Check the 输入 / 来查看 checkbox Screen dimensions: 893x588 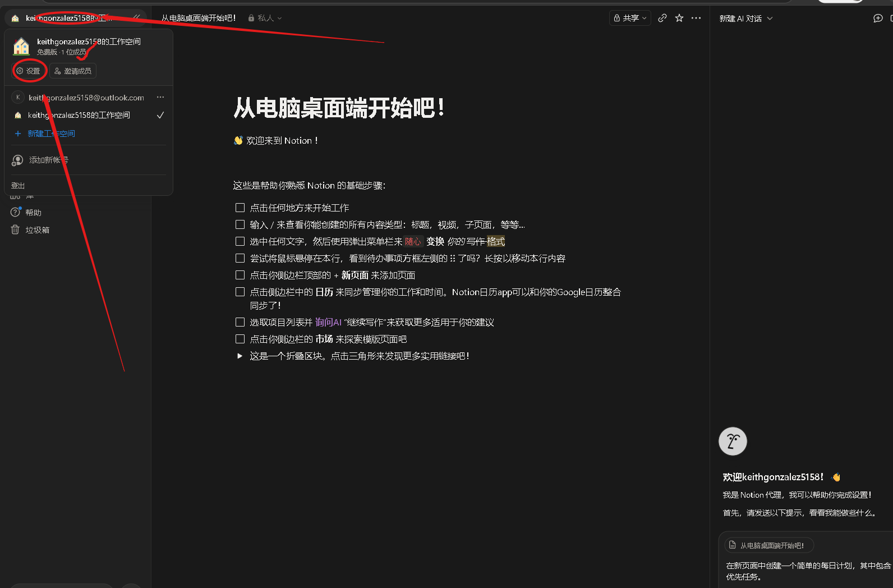[x=240, y=224]
